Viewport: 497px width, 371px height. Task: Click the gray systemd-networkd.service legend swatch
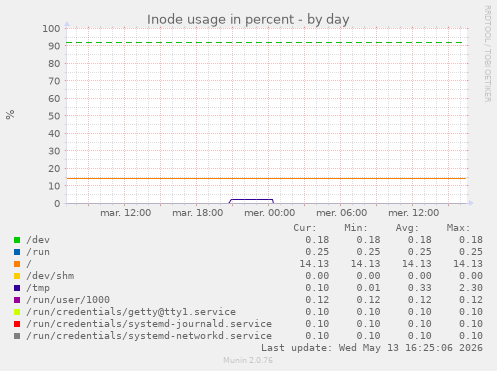point(17,336)
